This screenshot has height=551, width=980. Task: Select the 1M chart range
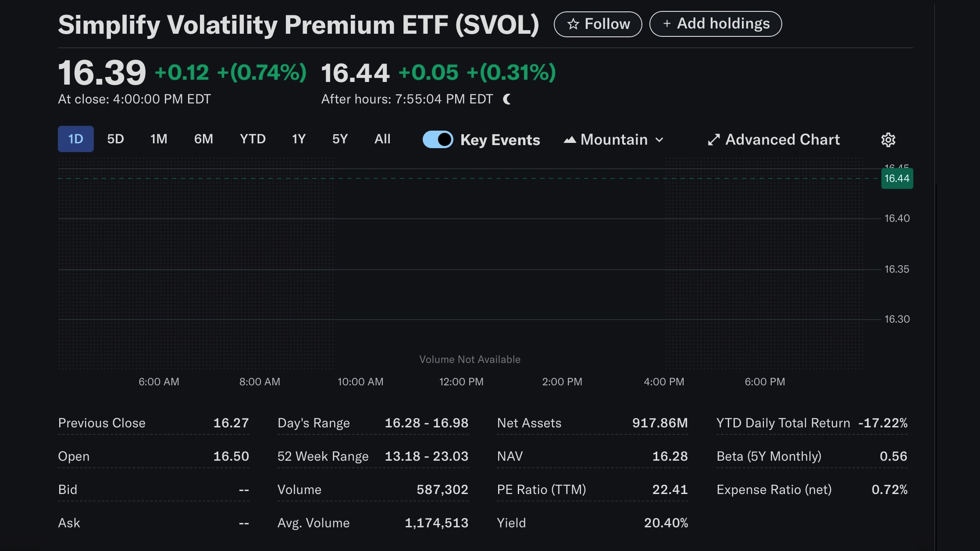pos(159,139)
